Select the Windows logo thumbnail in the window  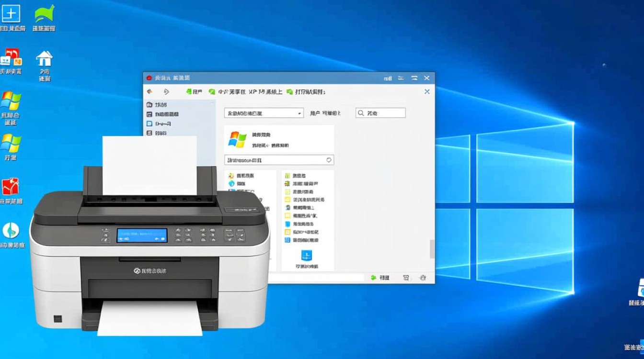[x=237, y=139]
